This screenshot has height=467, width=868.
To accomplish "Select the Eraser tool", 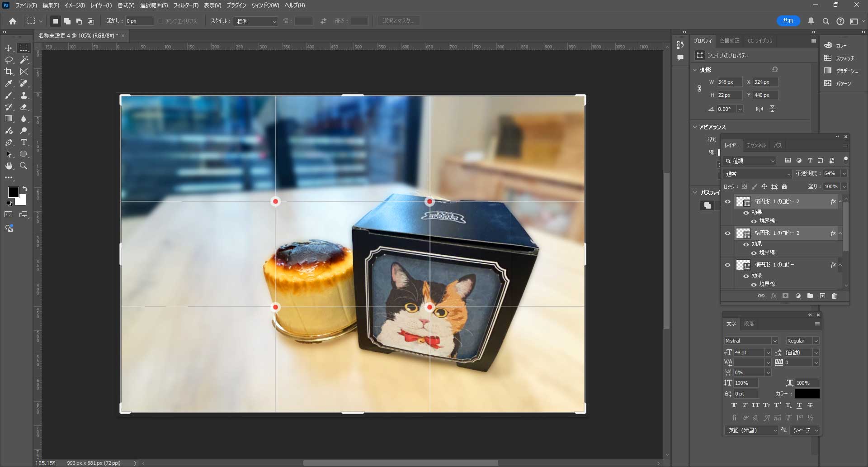I will tap(24, 107).
